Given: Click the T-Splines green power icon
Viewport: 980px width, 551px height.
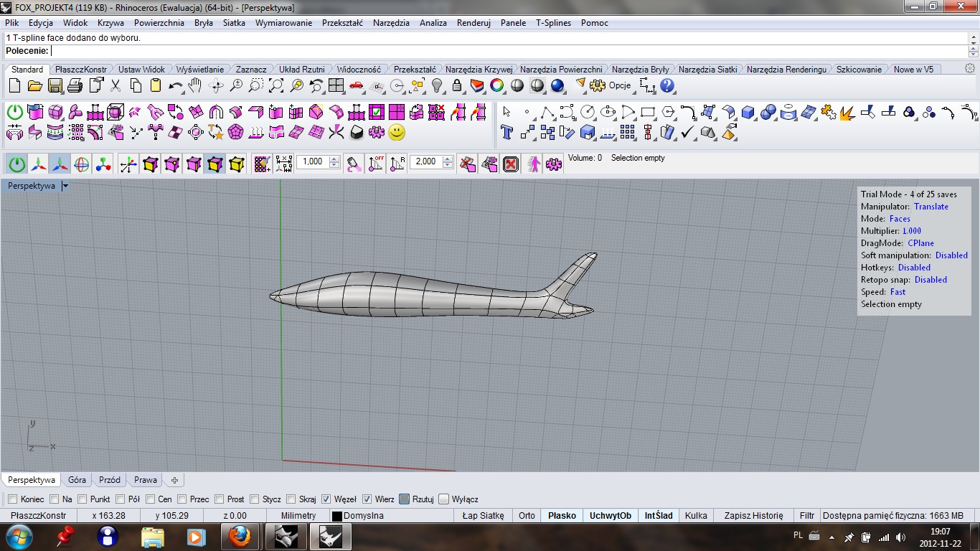Looking at the screenshot, I should 15,113.
